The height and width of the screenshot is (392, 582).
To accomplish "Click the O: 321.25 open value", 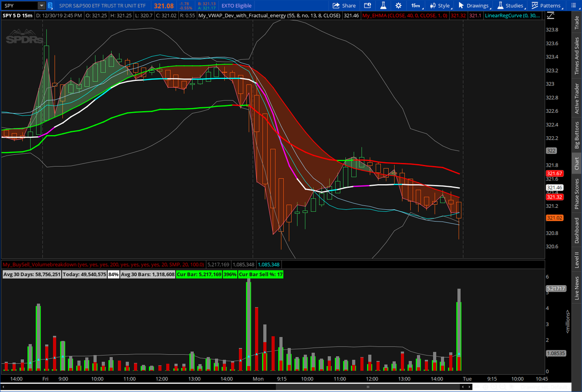I will 96,16.
